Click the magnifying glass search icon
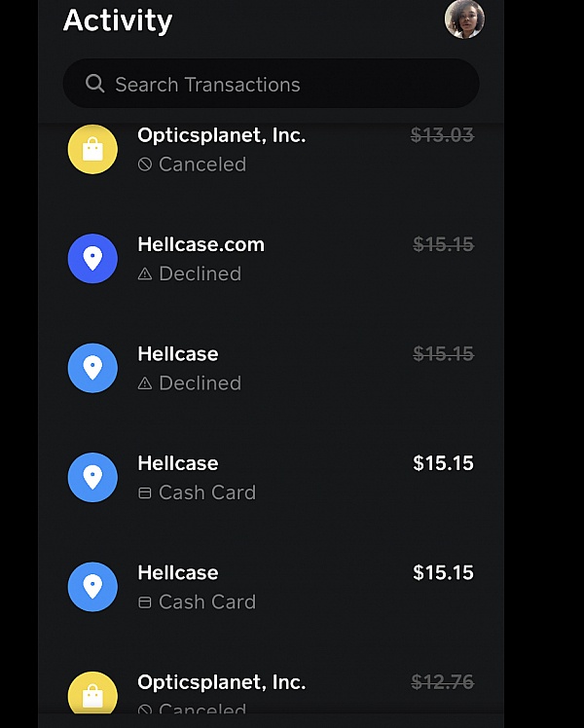The width and height of the screenshot is (584, 728). [x=94, y=84]
